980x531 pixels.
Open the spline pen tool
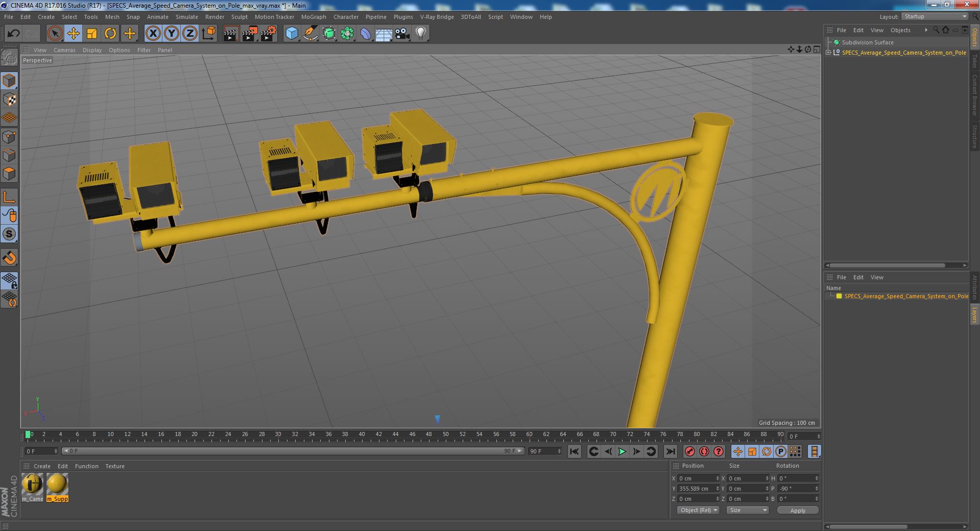[310, 34]
